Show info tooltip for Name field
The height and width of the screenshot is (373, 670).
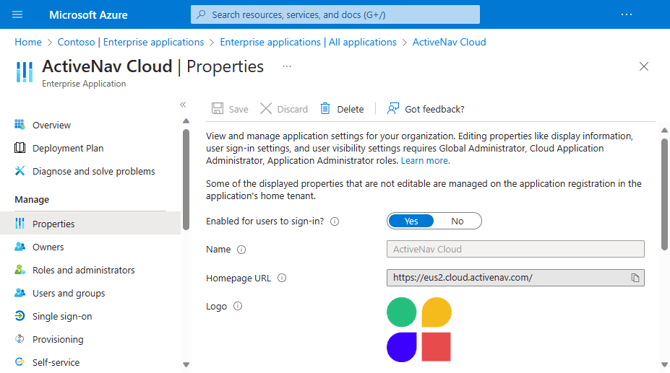(x=241, y=250)
